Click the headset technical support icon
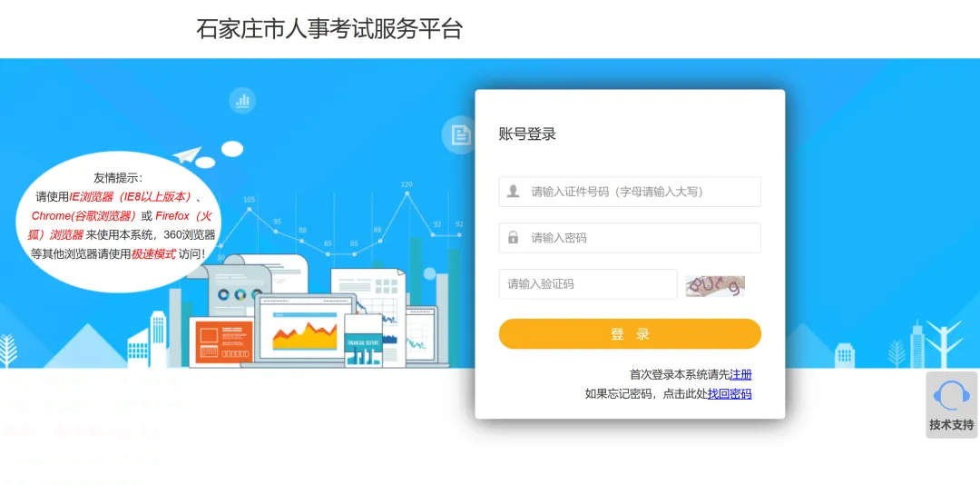 click(951, 395)
